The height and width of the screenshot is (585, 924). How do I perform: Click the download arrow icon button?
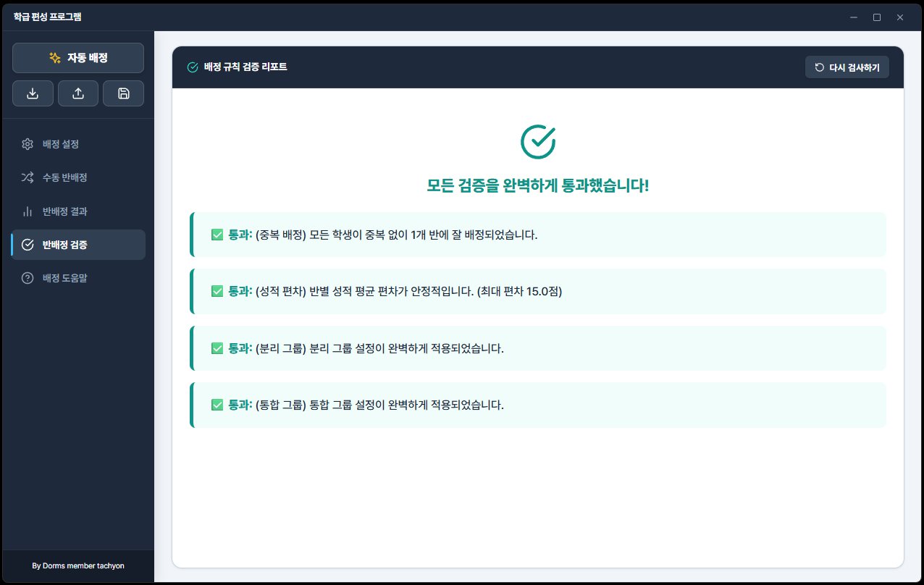coord(33,93)
